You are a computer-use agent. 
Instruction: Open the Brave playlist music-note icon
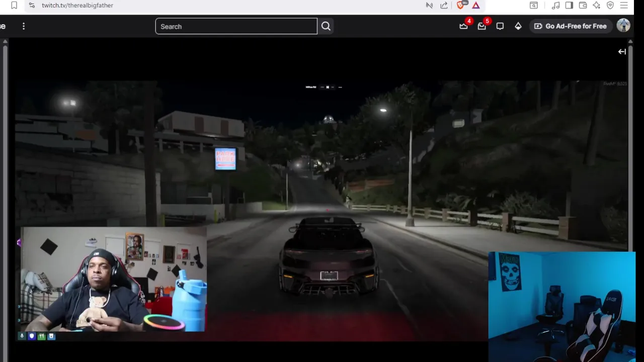pyautogui.click(x=556, y=5)
